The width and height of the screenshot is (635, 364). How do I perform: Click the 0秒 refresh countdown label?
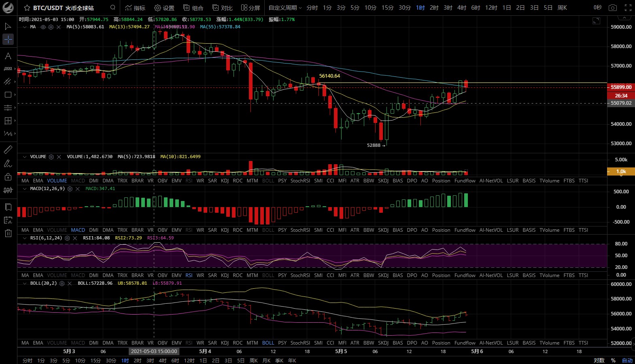pyautogui.click(x=598, y=8)
